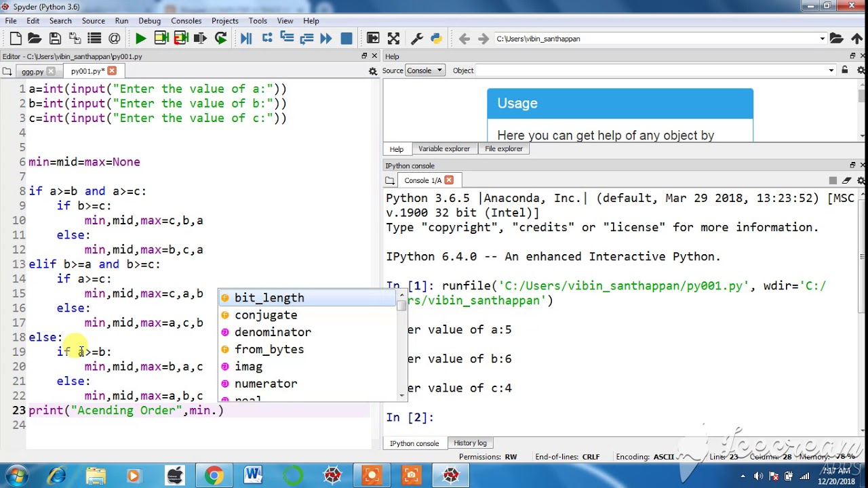Expand the working directory dropdown
This screenshot has width=868, height=488.
tap(823, 39)
